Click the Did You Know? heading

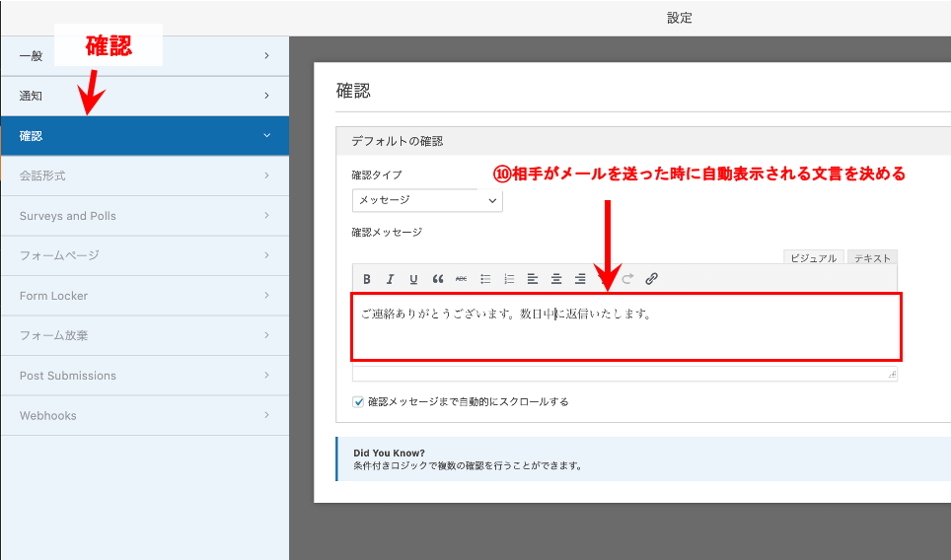click(390, 453)
